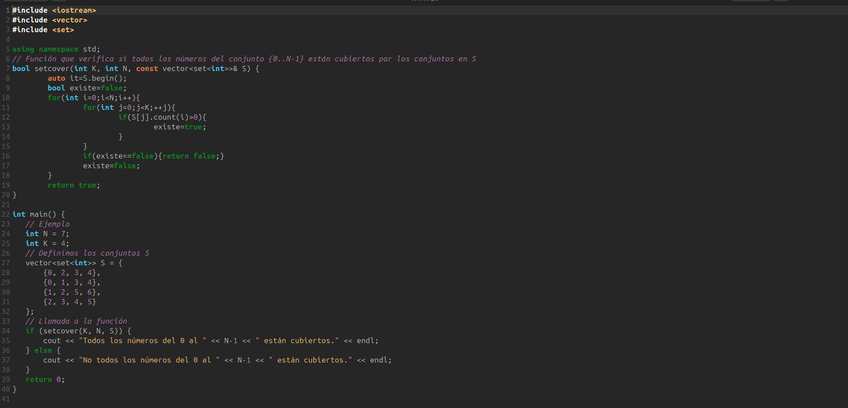Place cursor on 'int N = 7;' line

pyautogui.click(x=47, y=234)
